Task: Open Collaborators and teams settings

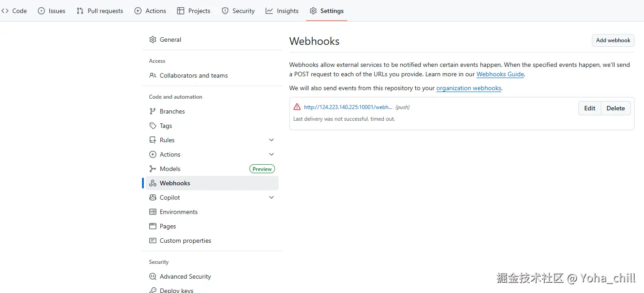Action: [x=194, y=75]
